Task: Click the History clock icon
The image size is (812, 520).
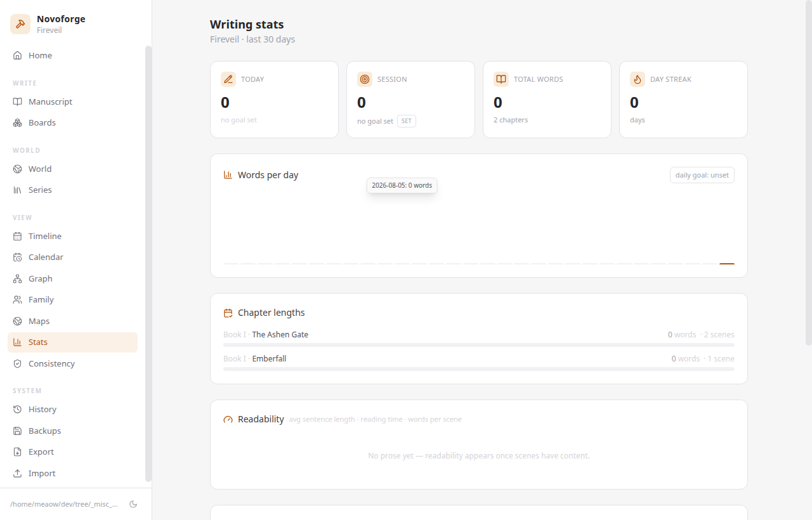Action: pyautogui.click(x=18, y=409)
